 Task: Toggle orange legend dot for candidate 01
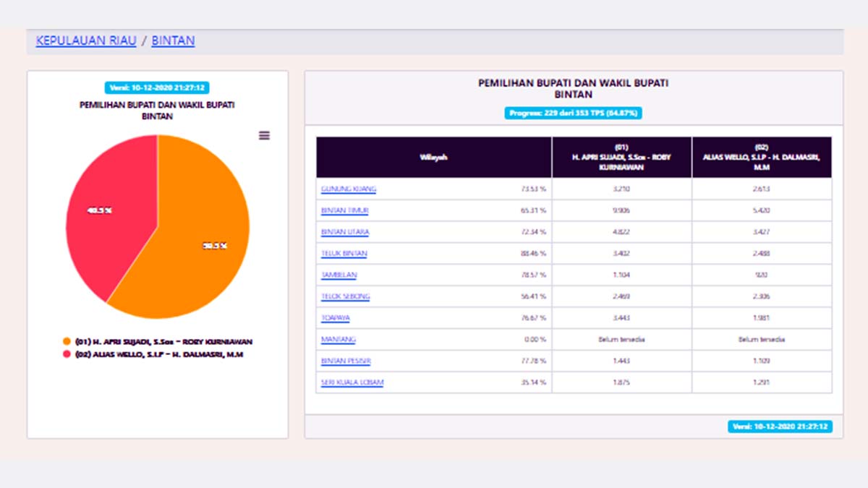click(x=67, y=341)
